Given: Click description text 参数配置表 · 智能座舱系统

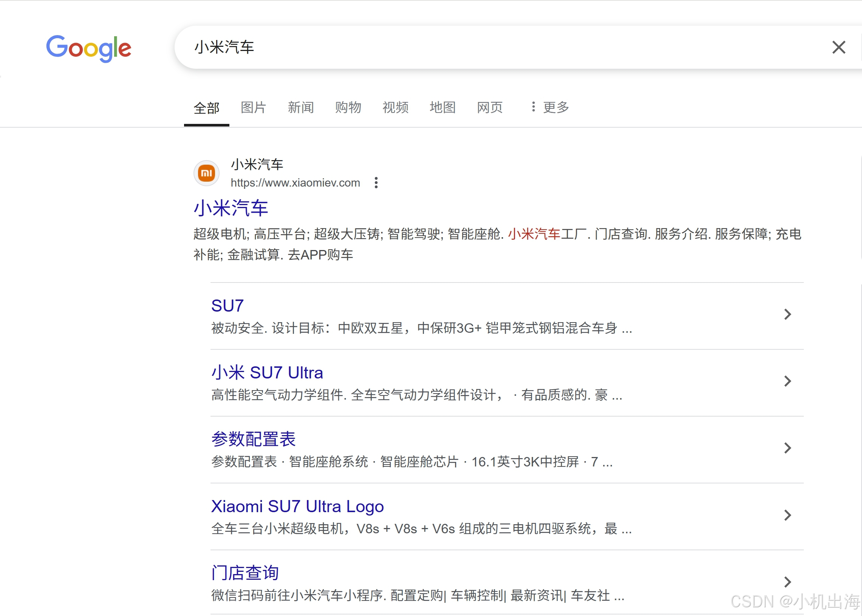Looking at the screenshot, I should [412, 462].
